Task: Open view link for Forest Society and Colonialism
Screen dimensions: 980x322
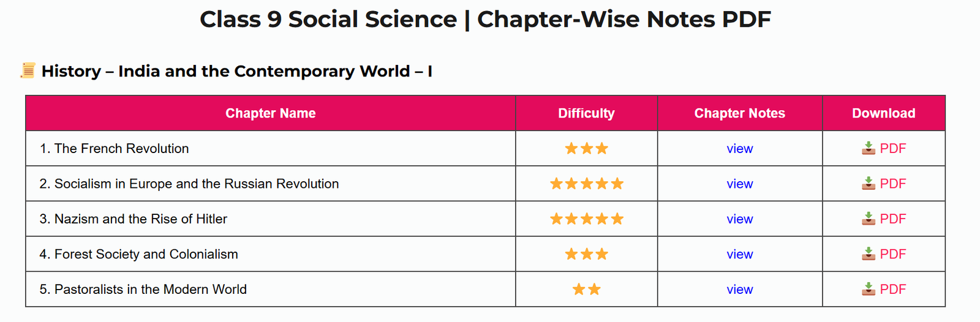Action: (739, 254)
